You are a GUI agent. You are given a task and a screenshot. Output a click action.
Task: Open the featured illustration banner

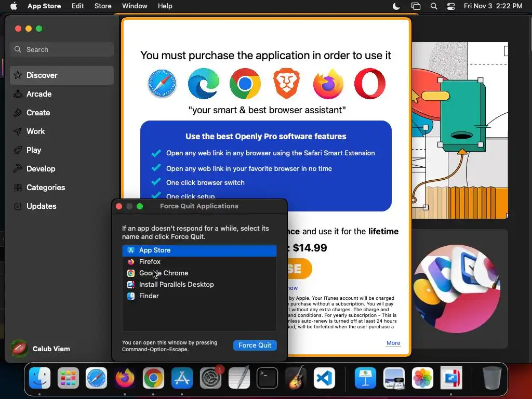(x=459, y=130)
